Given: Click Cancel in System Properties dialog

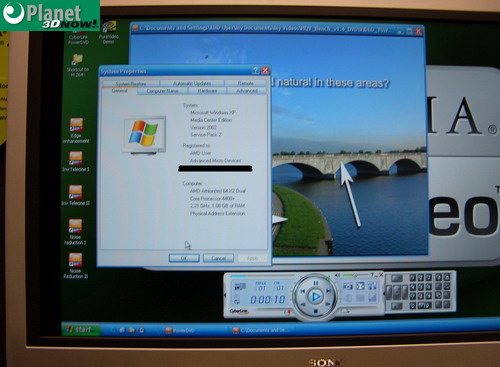Looking at the screenshot, I should point(218,258).
